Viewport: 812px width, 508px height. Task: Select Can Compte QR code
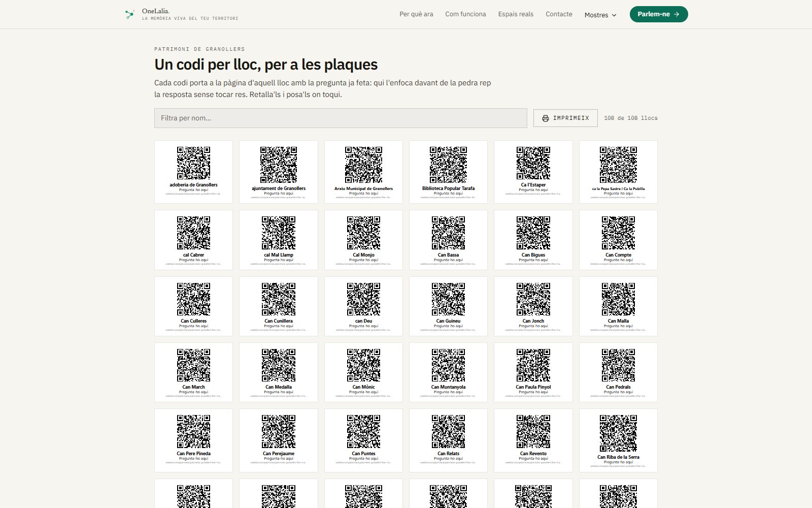click(x=618, y=233)
